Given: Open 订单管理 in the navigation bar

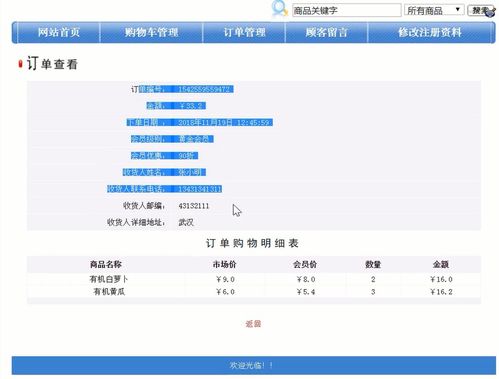Looking at the screenshot, I should (244, 32).
